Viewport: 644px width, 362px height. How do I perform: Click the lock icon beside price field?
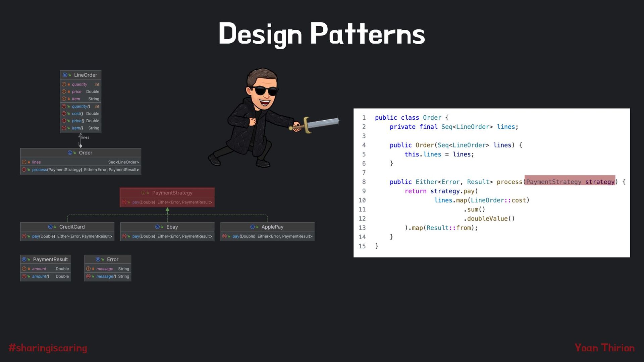coord(69,92)
